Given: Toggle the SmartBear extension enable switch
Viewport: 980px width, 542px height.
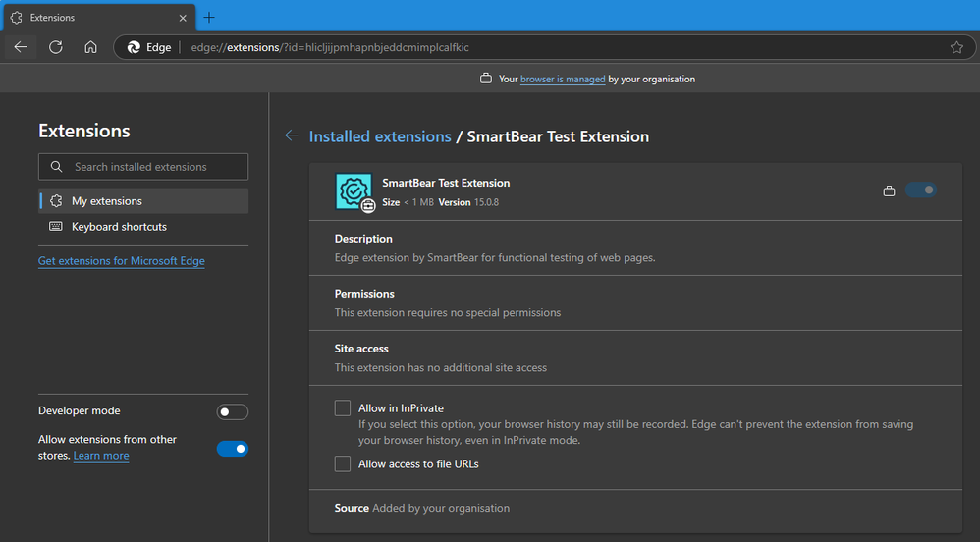Looking at the screenshot, I should (x=921, y=190).
